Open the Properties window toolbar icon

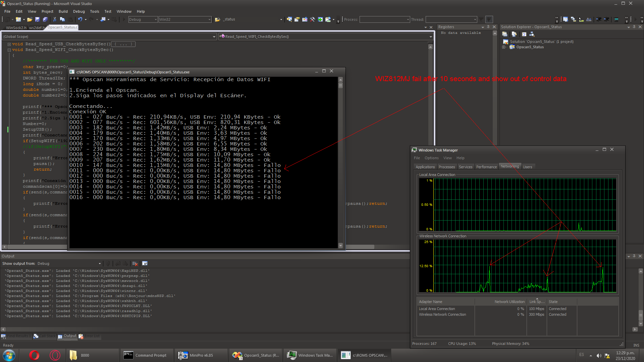297,19
